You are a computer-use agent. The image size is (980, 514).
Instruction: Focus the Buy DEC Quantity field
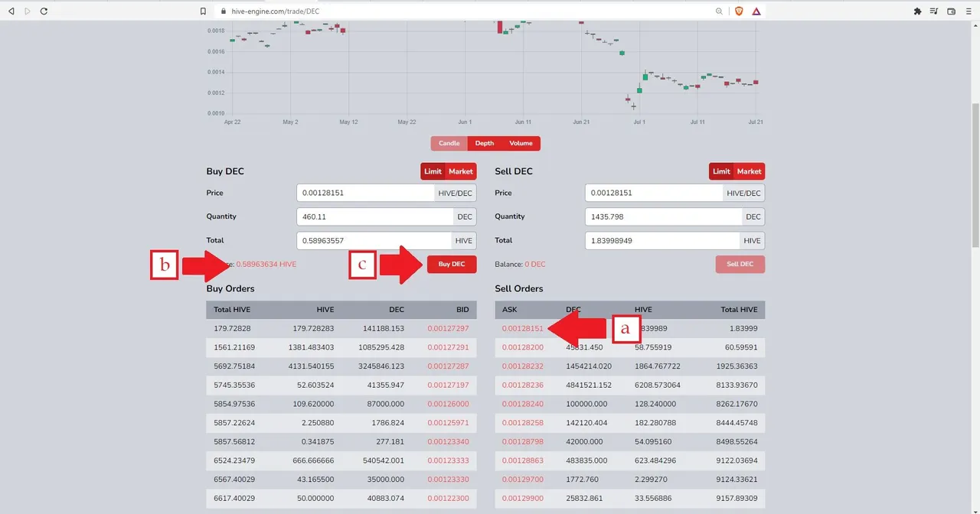[x=374, y=216]
